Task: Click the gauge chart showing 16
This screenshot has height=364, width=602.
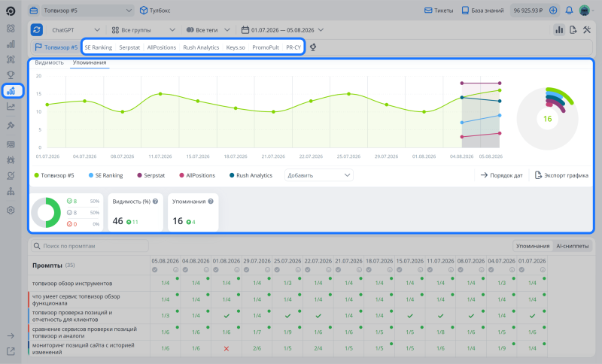Action: point(548,119)
